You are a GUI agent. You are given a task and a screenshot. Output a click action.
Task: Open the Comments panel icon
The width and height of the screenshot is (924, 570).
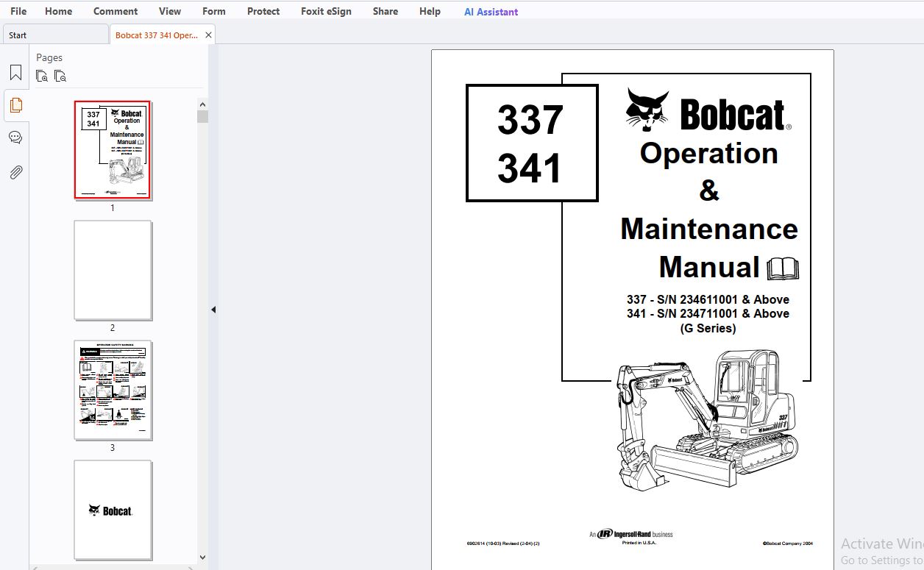(x=15, y=138)
